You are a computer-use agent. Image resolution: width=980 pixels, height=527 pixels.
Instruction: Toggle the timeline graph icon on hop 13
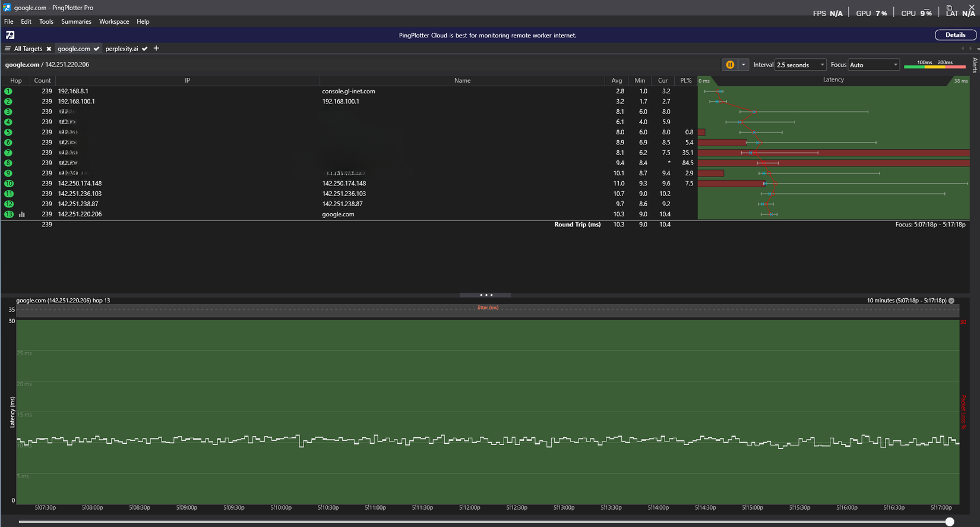coord(22,214)
